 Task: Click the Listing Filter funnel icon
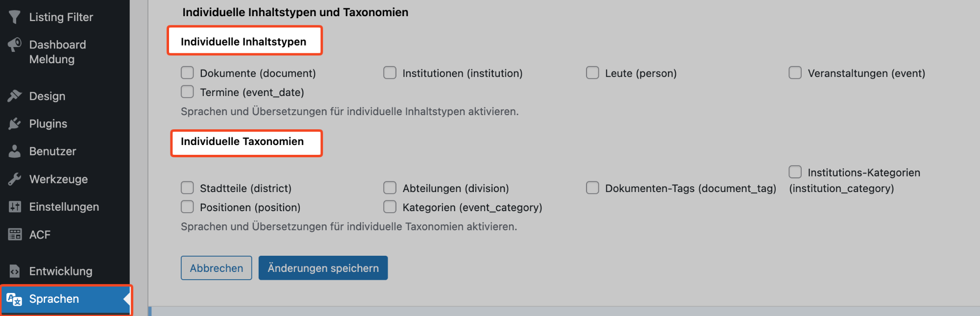pyautogui.click(x=15, y=17)
